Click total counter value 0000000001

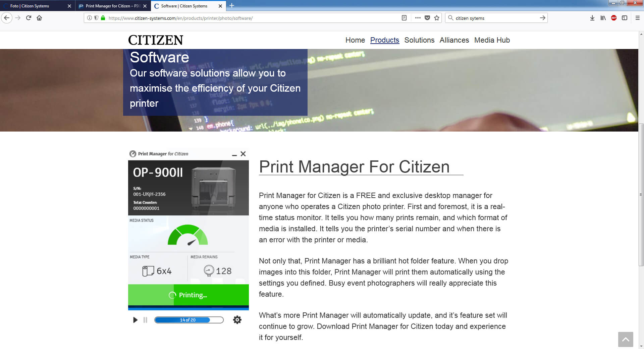click(x=146, y=208)
